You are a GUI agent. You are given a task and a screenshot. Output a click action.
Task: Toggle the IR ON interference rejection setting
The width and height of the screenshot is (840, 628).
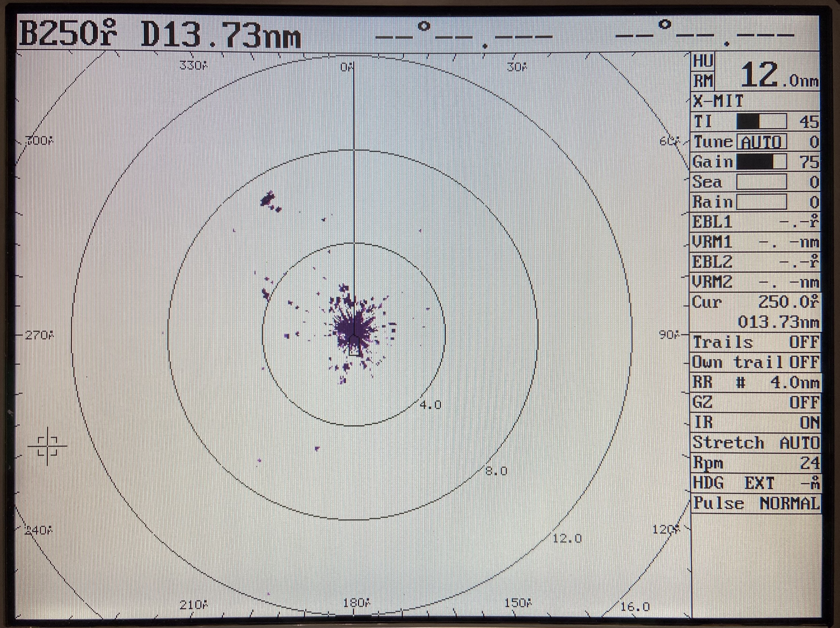pos(755,422)
